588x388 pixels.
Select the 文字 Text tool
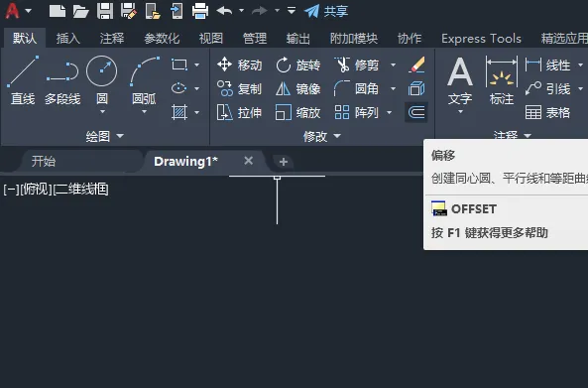(460, 80)
